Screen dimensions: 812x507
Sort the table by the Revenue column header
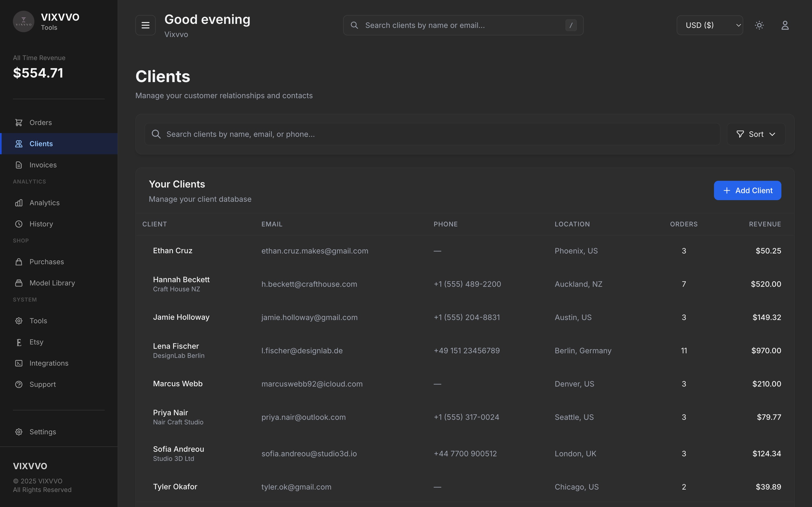[x=765, y=224]
